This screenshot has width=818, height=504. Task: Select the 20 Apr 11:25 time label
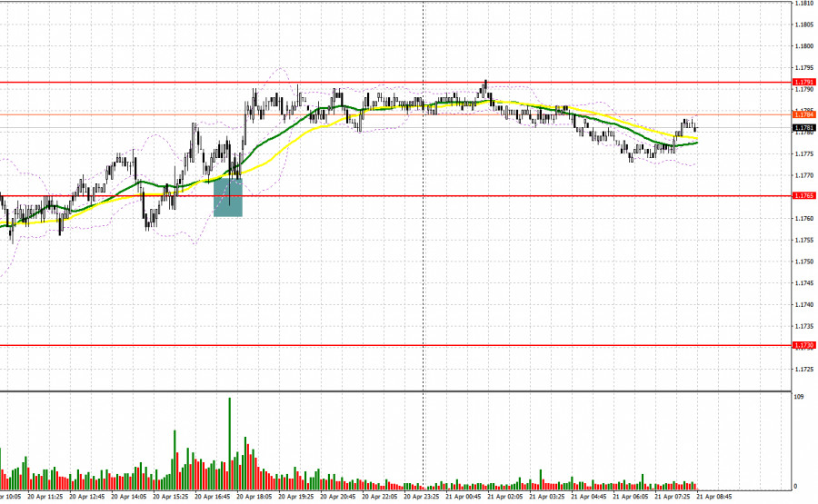point(45,498)
